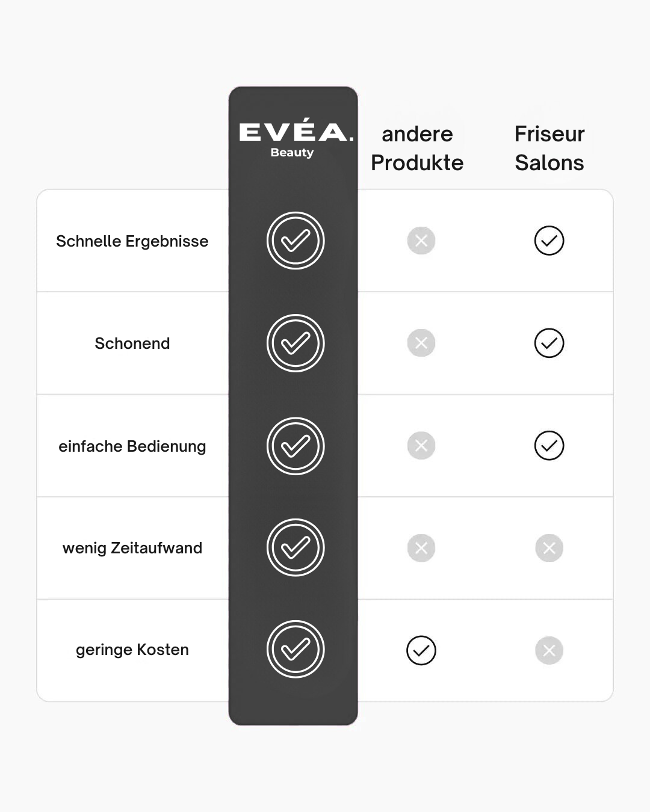
Task: Click the Schonend row label
Action: click(x=132, y=343)
